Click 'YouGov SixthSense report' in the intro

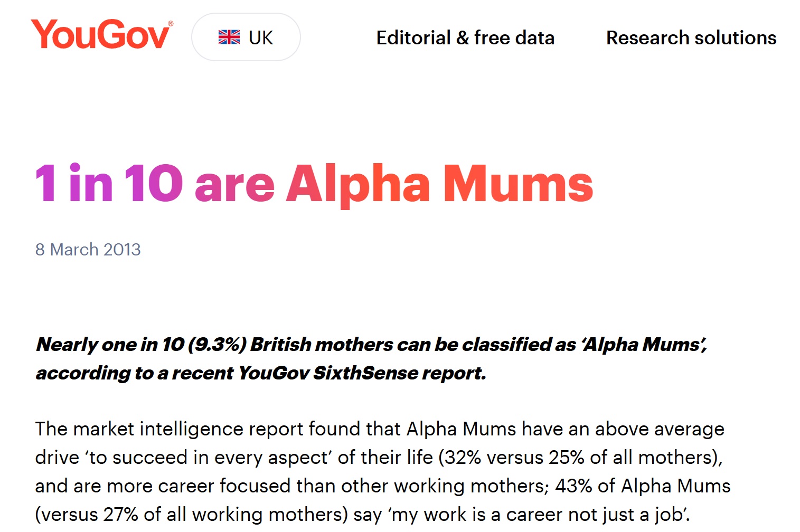click(361, 373)
